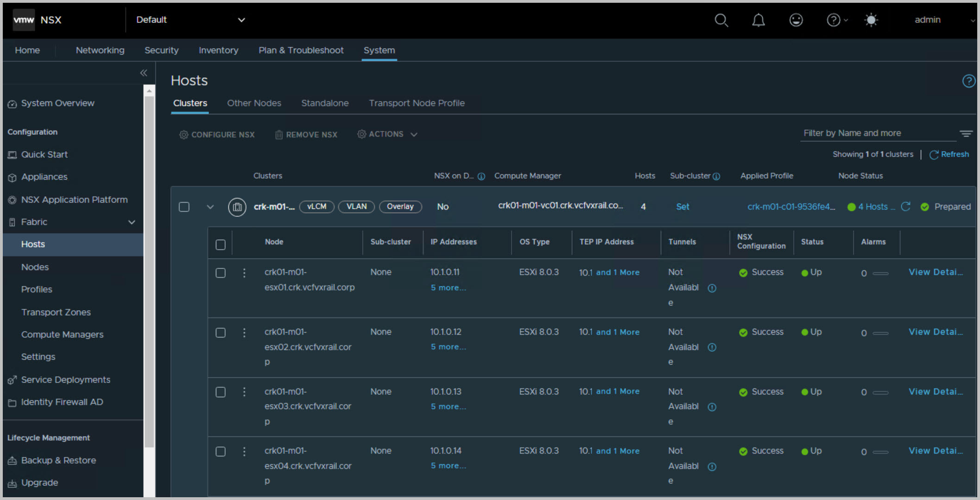Screen dimensions: 980x500
Task: Collapse the left sidebar with double chevron
Action: coord(144,73)
